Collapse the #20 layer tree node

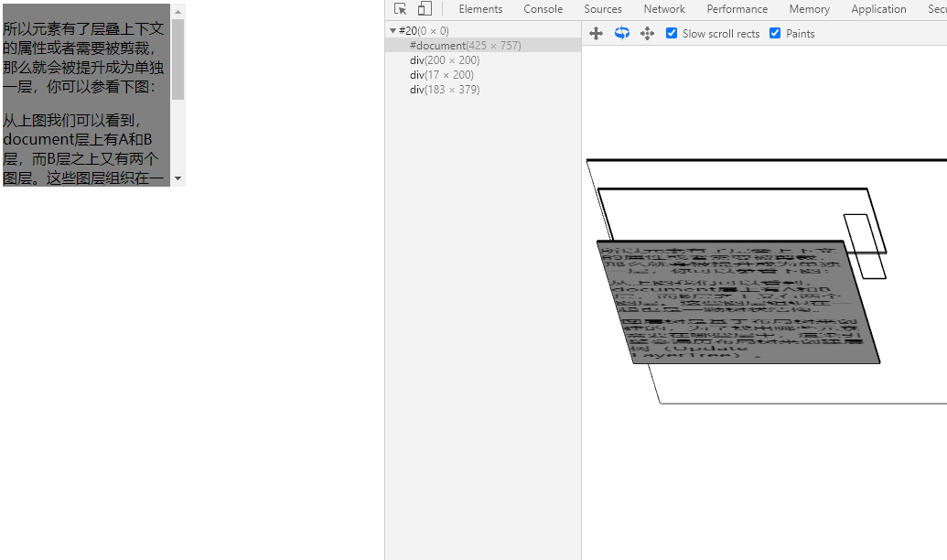coord(393,31)
